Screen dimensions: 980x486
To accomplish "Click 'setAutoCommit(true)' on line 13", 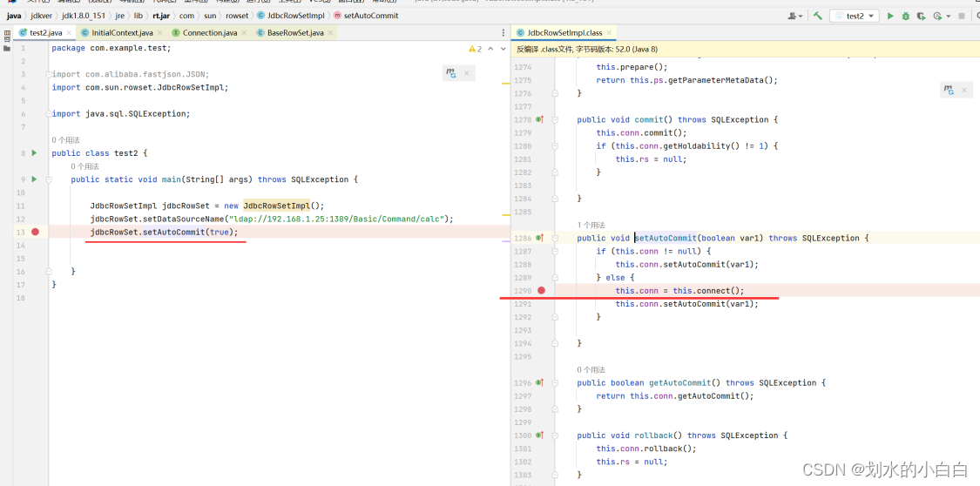I will click(189, 233).
